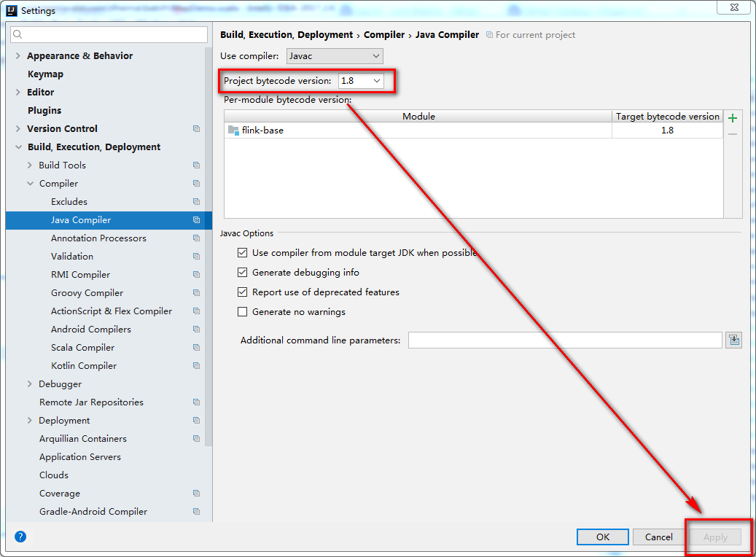Open the Scala Compiler settings page

click(x=82, y=347)
